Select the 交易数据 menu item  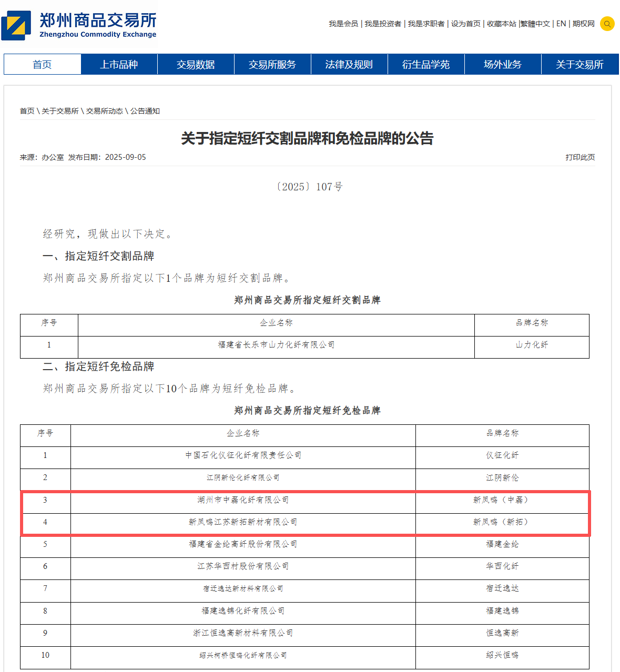[196, 65]
